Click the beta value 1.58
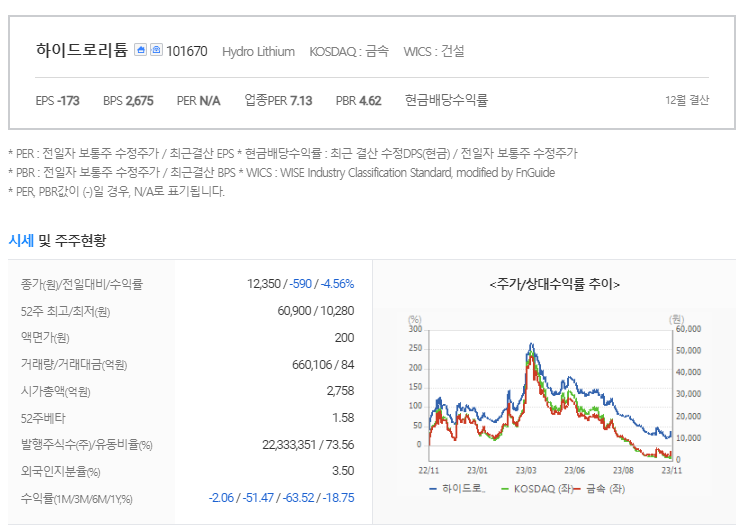Viewport: 741px width, 526px height. tap(343, 418)
